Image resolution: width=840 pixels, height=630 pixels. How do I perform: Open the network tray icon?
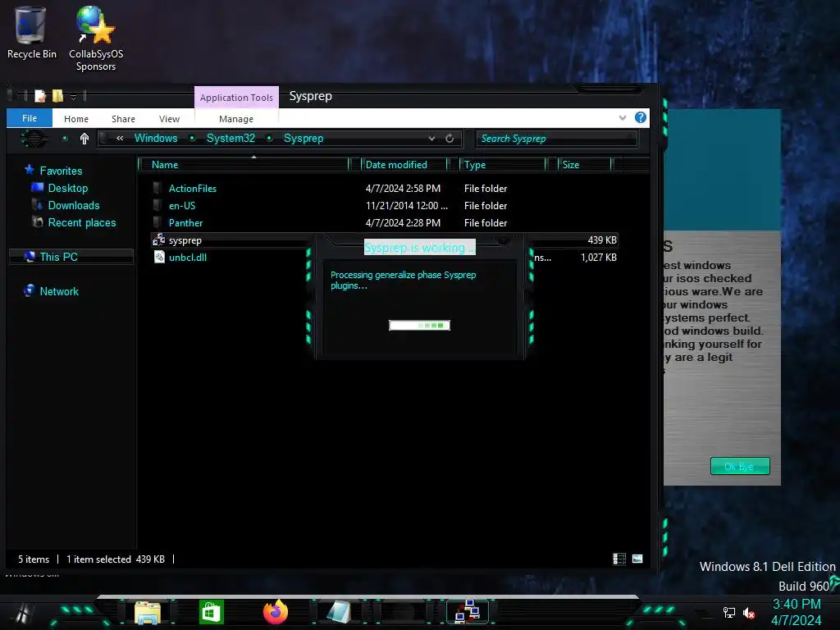(729, 613)
